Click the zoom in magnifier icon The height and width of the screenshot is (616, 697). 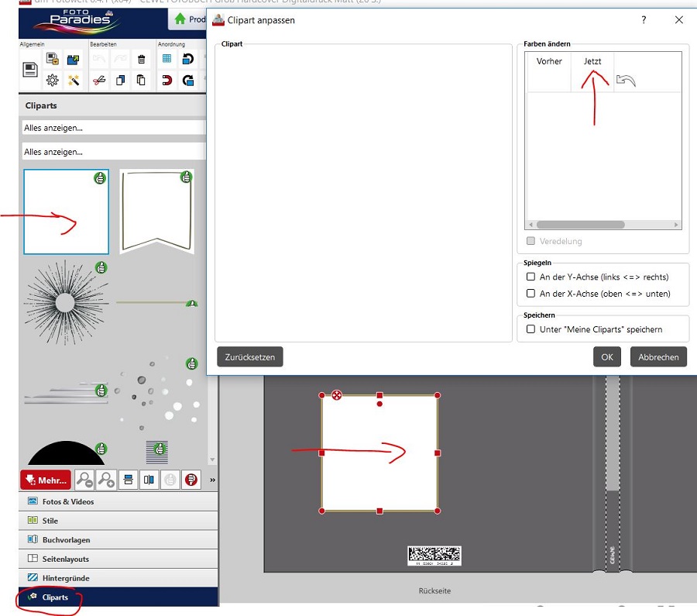pos(106,480)
